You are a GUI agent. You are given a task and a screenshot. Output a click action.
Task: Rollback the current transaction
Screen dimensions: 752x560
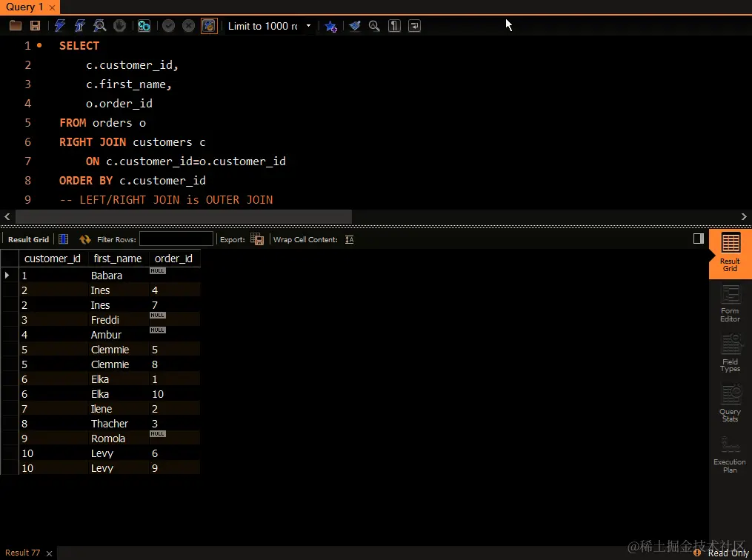coord(188,26)
